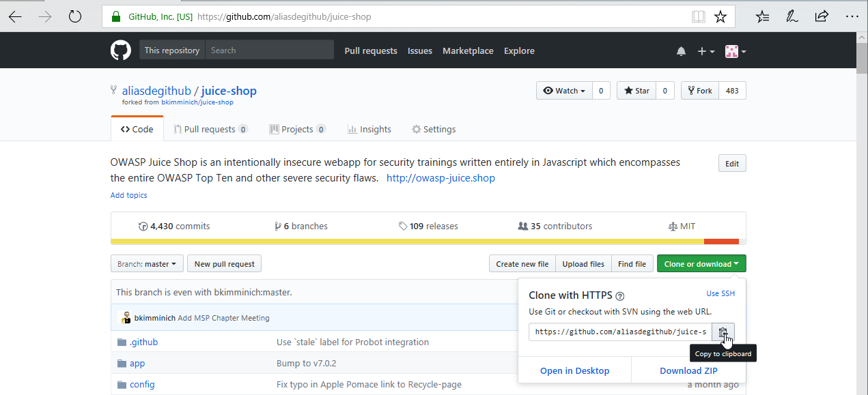The width and height of the screenshot is (868, 395).
Task: Click help icon beside Clone with HTTPS
Action: coord(620,296)
